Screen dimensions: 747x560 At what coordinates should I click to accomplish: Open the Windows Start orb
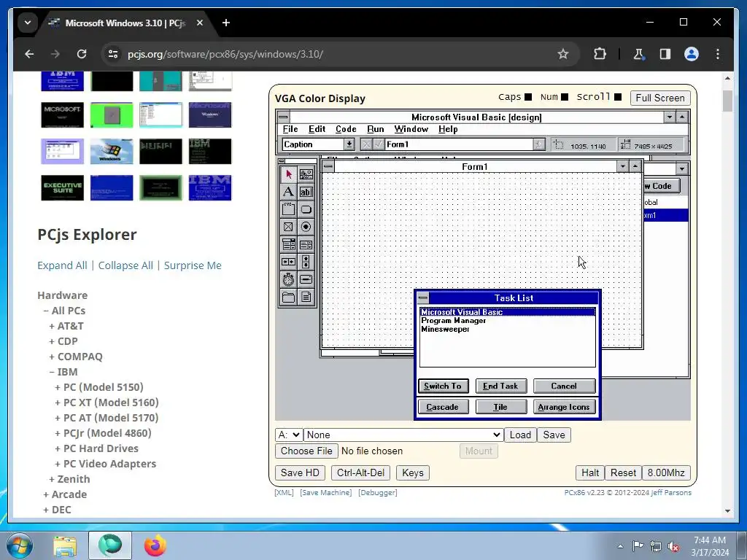tap(20, 545)
